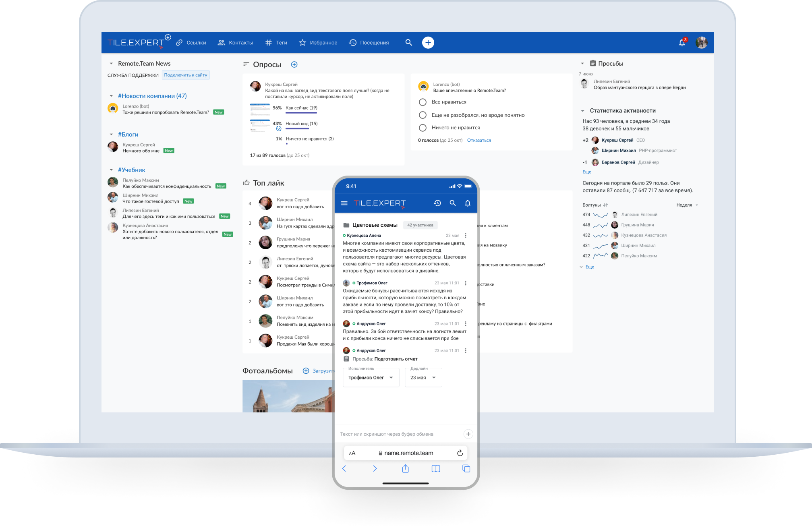812x530 pixels.
Task: Open the hamburger menu in the mobile app
Action: 344,203
